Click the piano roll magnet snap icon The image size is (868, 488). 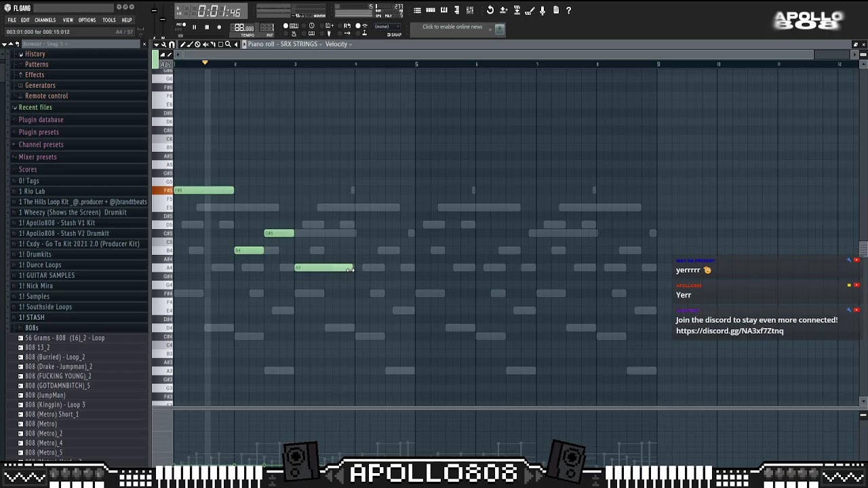click(x=172, y=44)
